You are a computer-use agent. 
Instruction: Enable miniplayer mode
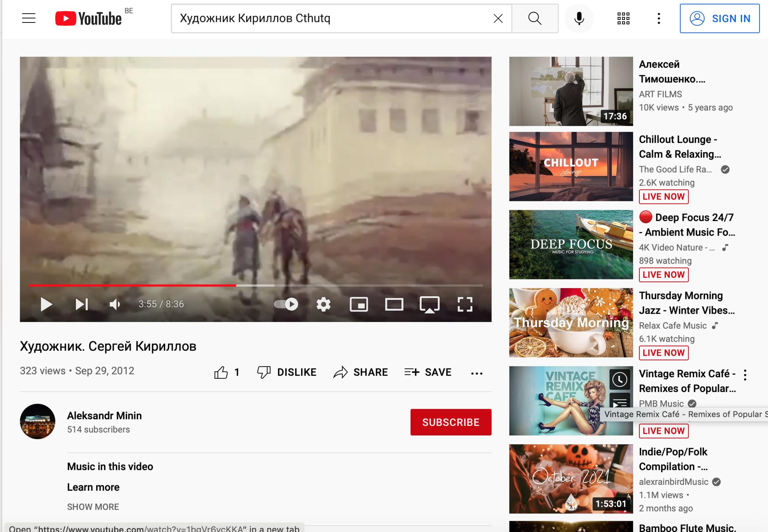pos(359,305)
